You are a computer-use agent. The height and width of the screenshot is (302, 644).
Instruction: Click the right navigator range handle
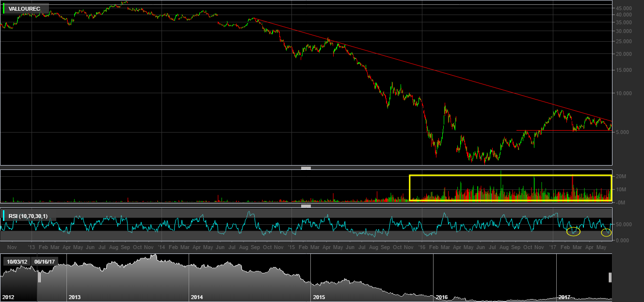610,277
